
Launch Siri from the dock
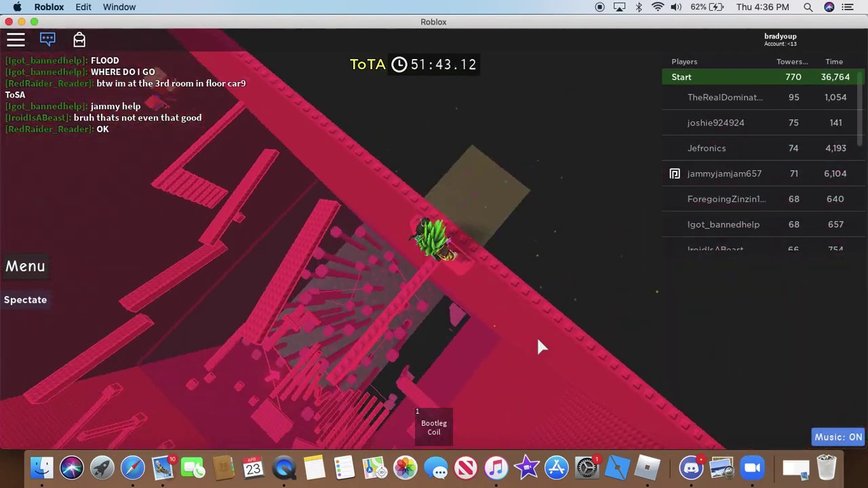point(72,468)
